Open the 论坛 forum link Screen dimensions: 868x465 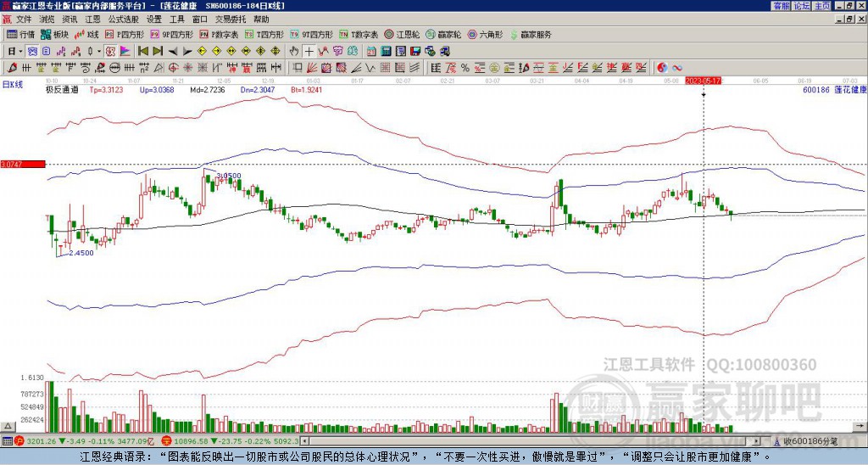pos(802,6)
